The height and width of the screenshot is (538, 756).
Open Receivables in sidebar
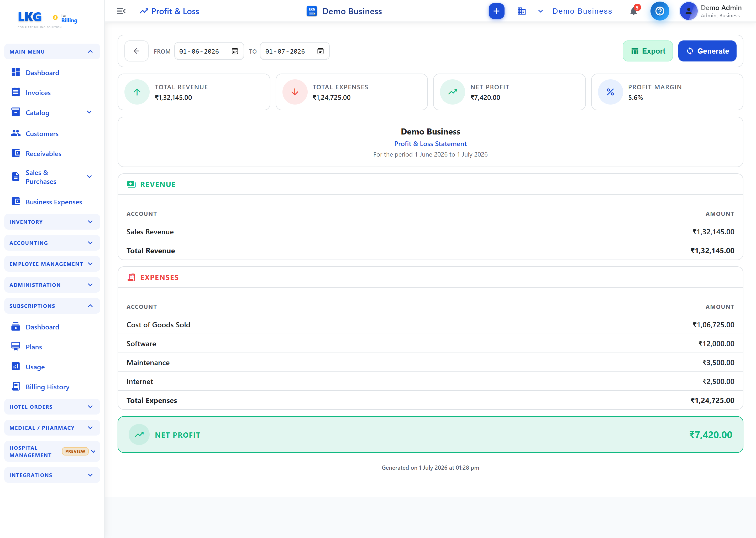(x=52, y=153)
